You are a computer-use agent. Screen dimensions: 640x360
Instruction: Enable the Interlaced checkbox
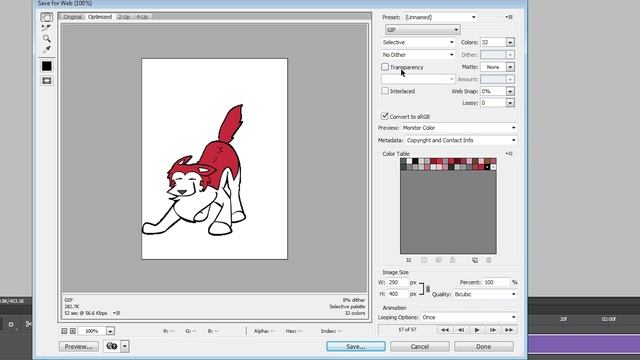point(385,91)
